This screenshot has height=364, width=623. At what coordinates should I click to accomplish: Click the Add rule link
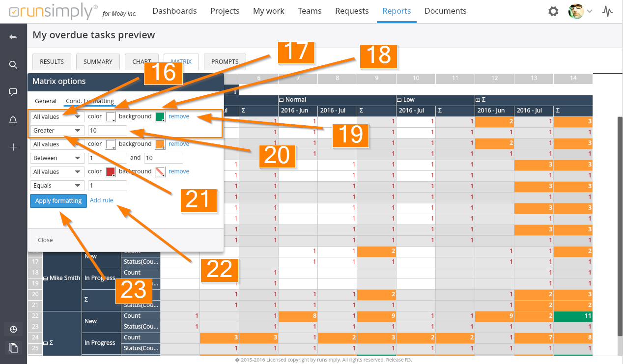pyautogui.click(x=102, y=200)
